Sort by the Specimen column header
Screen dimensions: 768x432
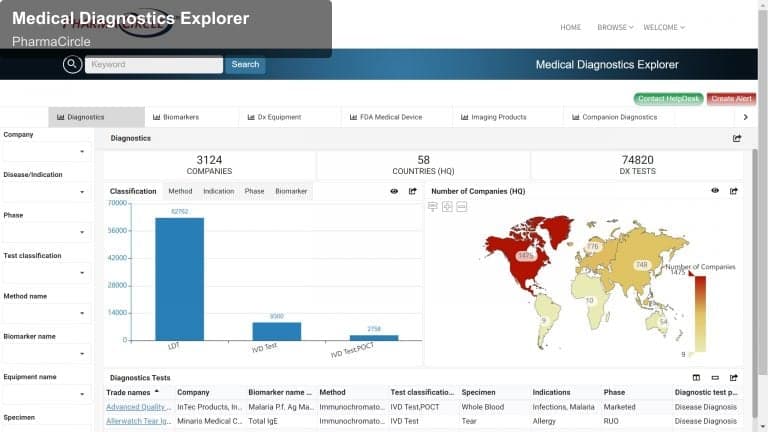[478, 392]
